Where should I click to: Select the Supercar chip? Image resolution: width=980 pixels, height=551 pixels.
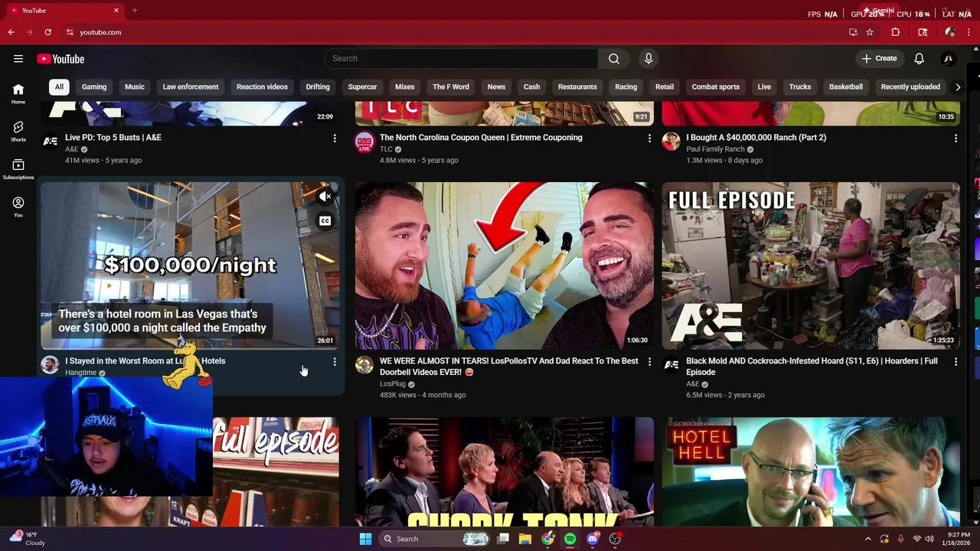(363, 86)
